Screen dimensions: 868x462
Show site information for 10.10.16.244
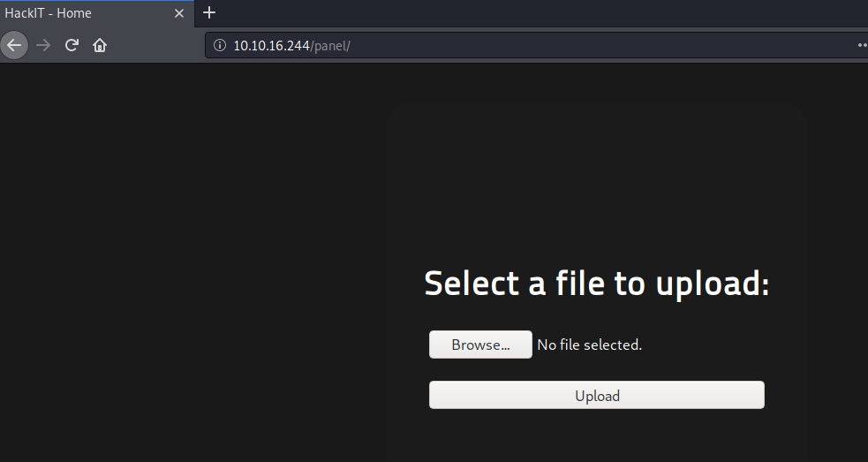pyautogui.click(x=220, y=45)
